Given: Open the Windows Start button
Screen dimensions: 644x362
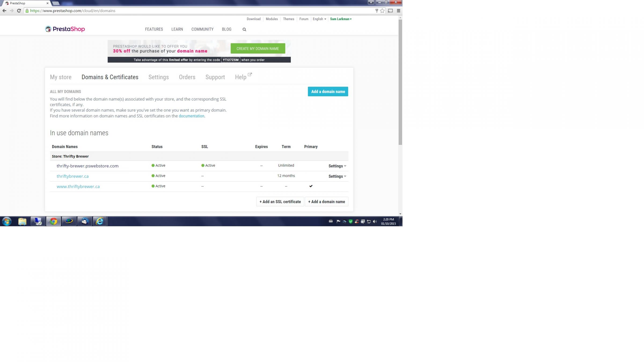Looking at the screenshot, I should [x=7, y=221].
